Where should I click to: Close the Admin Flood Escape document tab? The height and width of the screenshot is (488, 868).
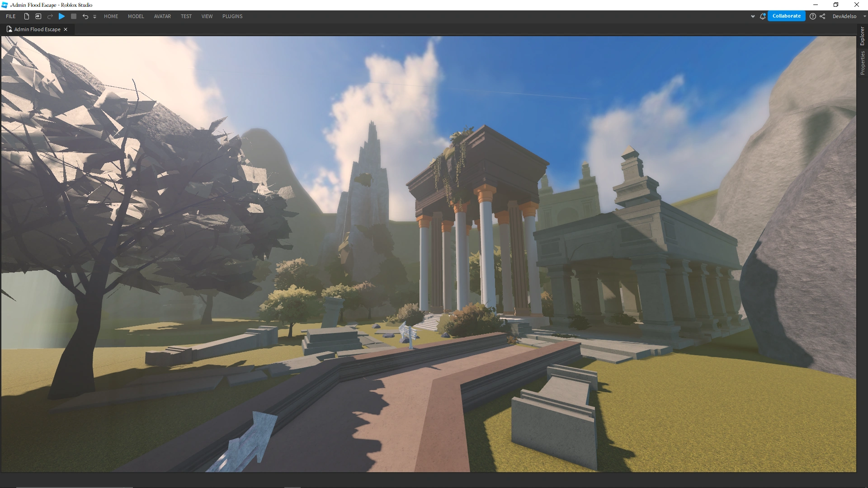66,29
